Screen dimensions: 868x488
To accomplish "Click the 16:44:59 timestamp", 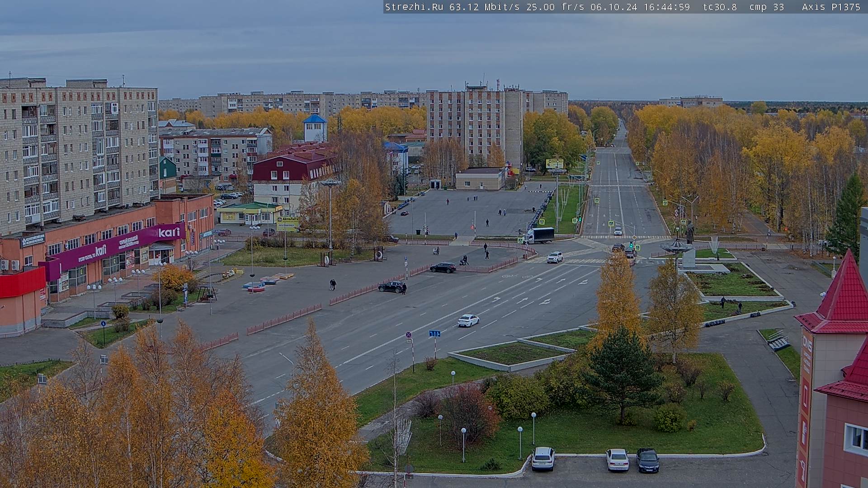I will [x=666, y=7].
